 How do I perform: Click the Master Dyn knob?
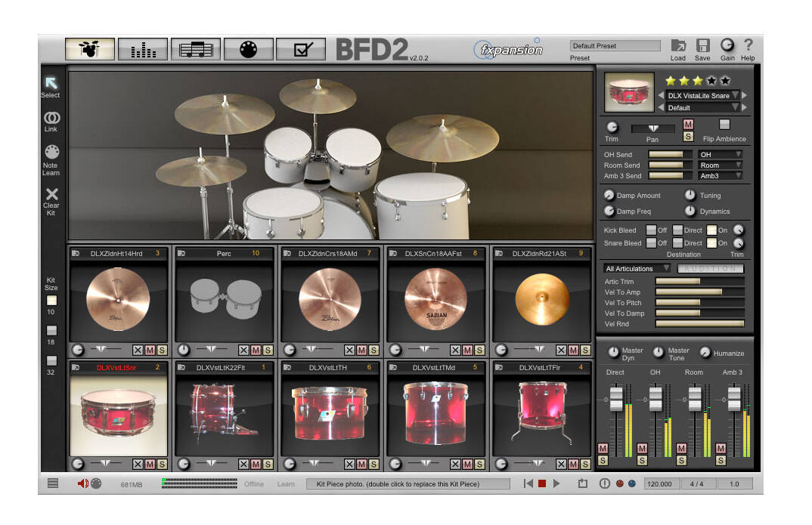point(613,353)
